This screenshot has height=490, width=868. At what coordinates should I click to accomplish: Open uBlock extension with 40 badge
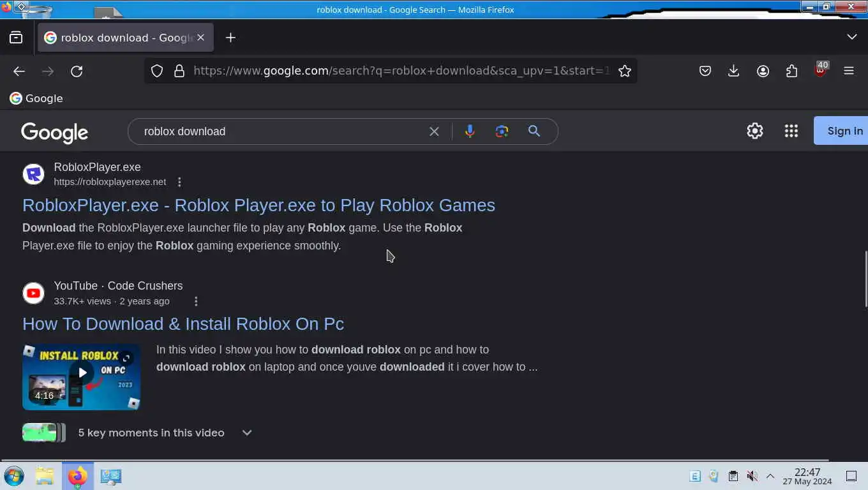click(x=821, y=70)
